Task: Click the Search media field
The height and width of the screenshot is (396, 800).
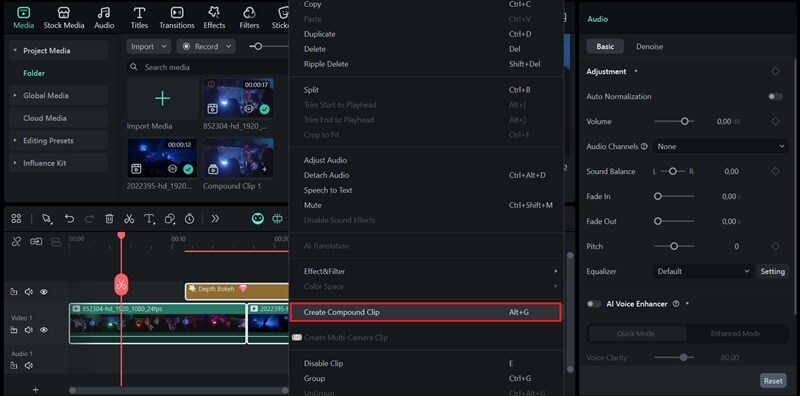Action: point(208,67)
